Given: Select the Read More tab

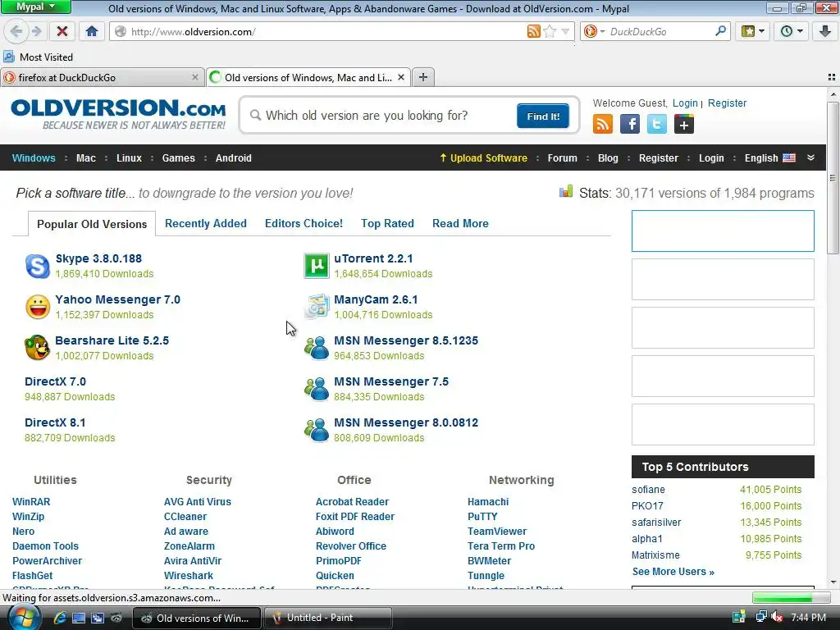Looking at the screenshot, I should tap(460, 223).
